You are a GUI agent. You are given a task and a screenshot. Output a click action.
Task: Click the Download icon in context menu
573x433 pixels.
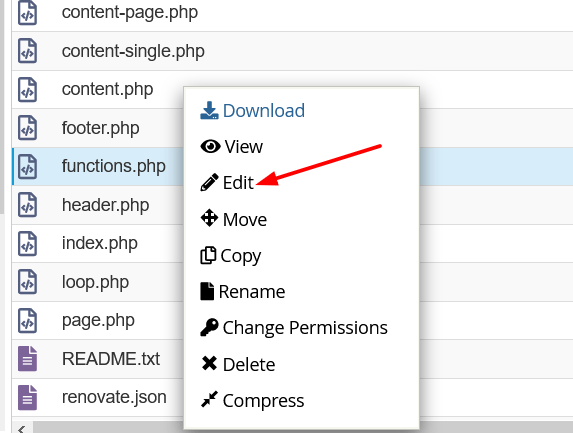click(x=209, y=110)
